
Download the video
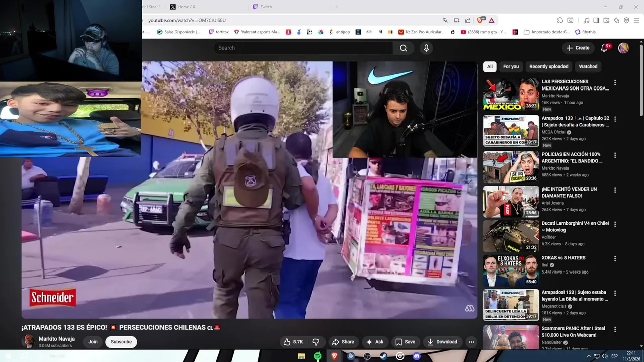[x=442, y=342]
